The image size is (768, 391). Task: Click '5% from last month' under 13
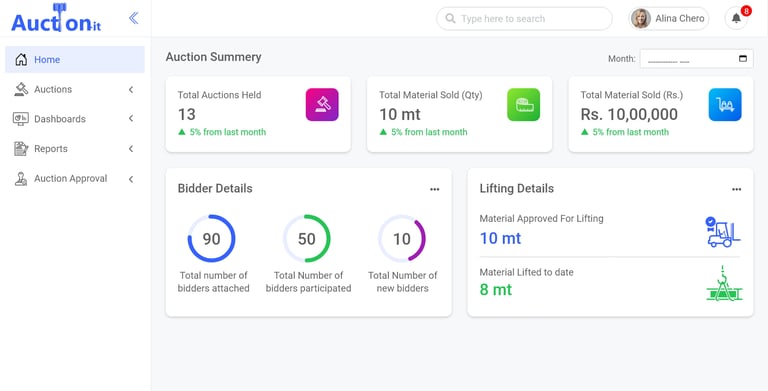click(228, 132)
